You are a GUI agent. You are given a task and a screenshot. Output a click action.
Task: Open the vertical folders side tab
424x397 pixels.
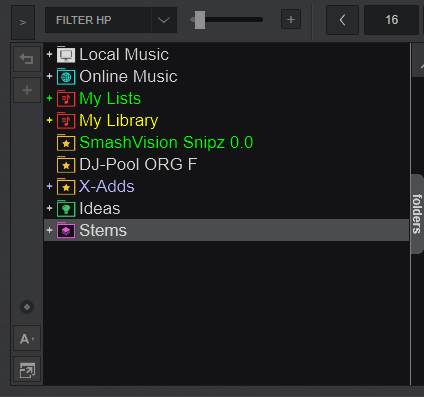point(417,214)
